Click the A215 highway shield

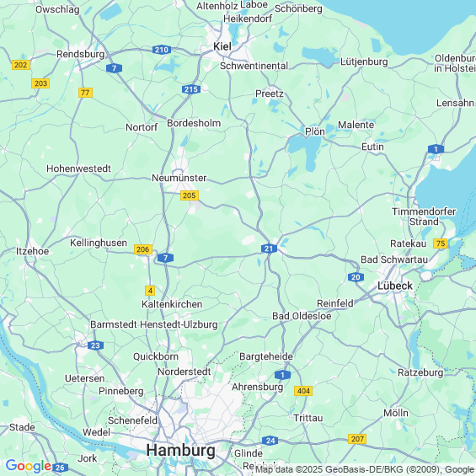(x=191, y=89)
